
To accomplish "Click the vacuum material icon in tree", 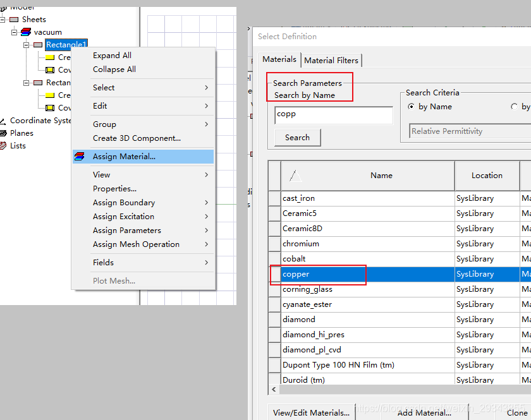I will (x=26, y=32).
